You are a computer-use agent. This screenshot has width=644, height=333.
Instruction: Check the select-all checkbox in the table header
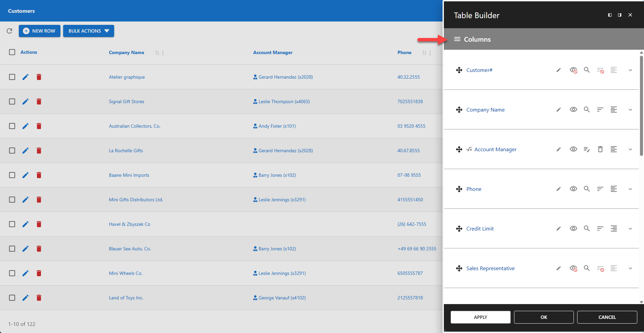12,52
